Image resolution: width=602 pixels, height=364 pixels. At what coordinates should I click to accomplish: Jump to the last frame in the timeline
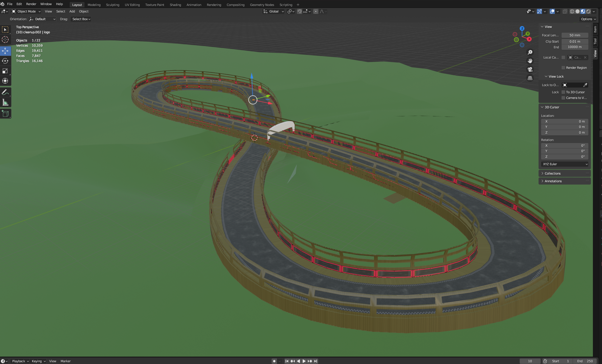(316, 361)
